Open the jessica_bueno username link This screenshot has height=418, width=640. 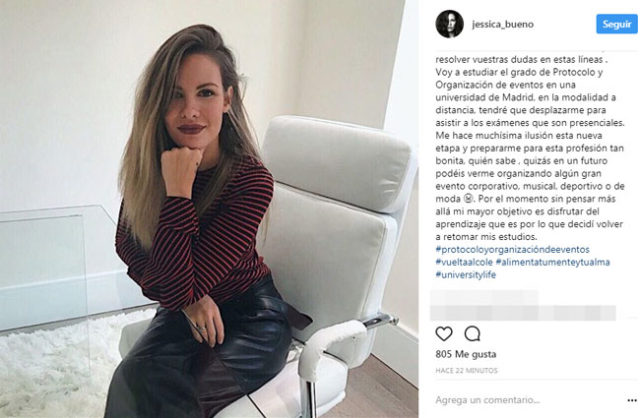click(x=503, y=24)
